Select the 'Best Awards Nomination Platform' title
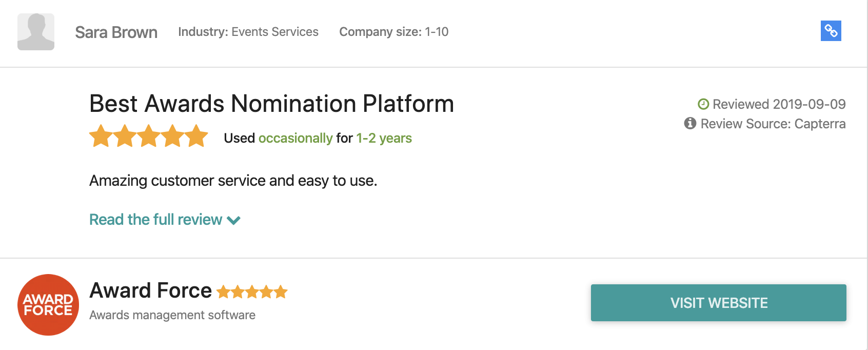The height and width of the screenshot is (350, 868). point(271,104)
